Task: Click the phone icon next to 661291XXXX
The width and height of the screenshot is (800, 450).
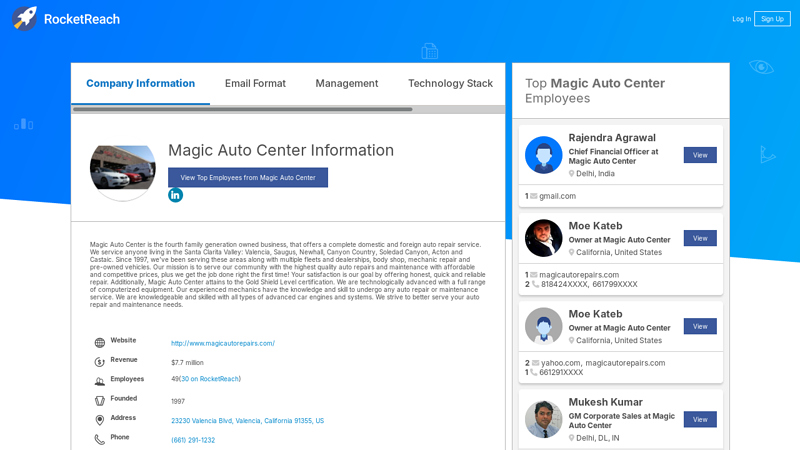Action: point(534,372)
